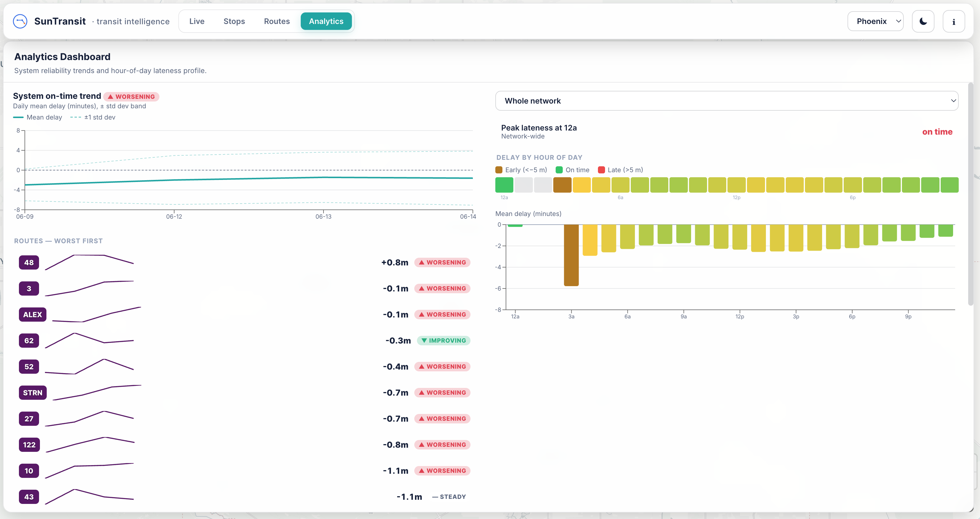Image resolution: width=980 pixels, height=519 pixels.
Task: Click the Late legend red swatch
Action: 601,170
